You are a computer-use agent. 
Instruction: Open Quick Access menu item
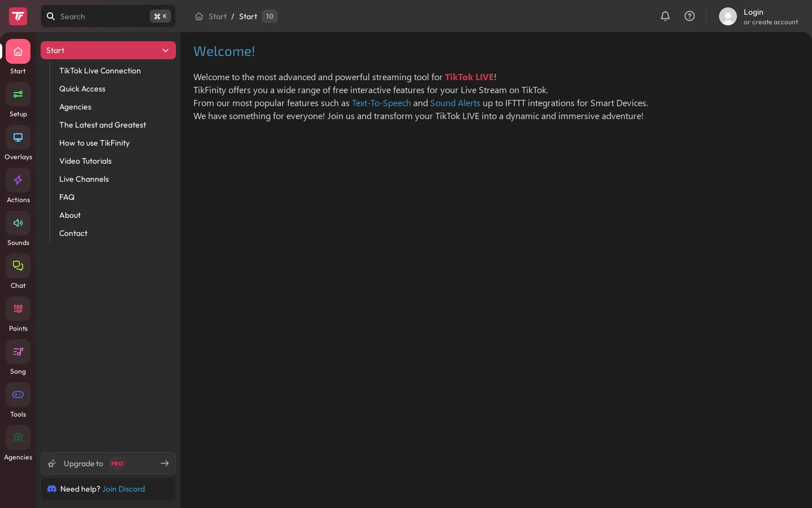pyautogui.click(x=82, y=89)
